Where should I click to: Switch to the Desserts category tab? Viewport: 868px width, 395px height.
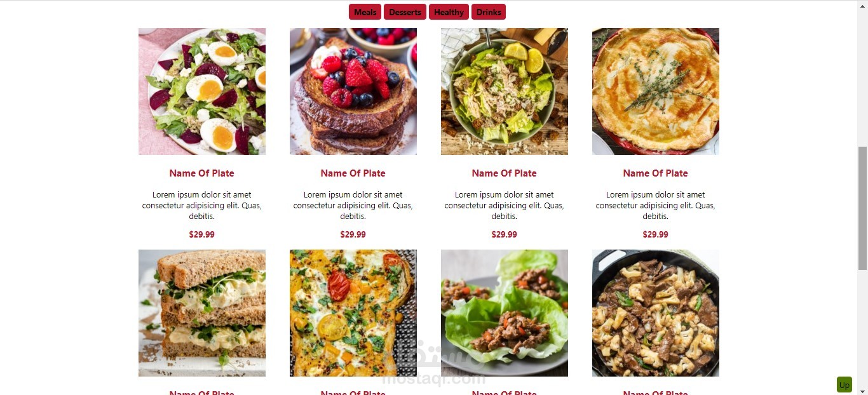click(405, 12)
